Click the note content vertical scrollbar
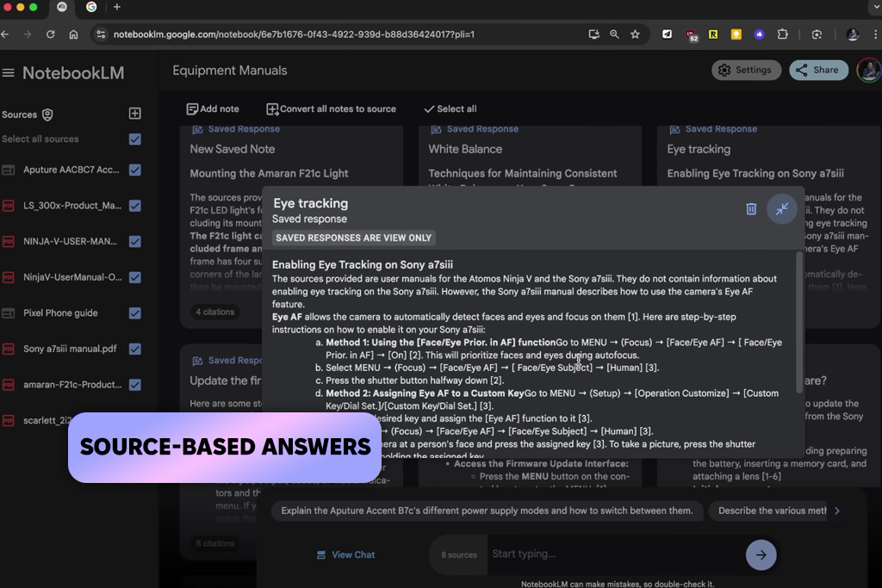Screen dimensions: 882x588 click(799, 322)
